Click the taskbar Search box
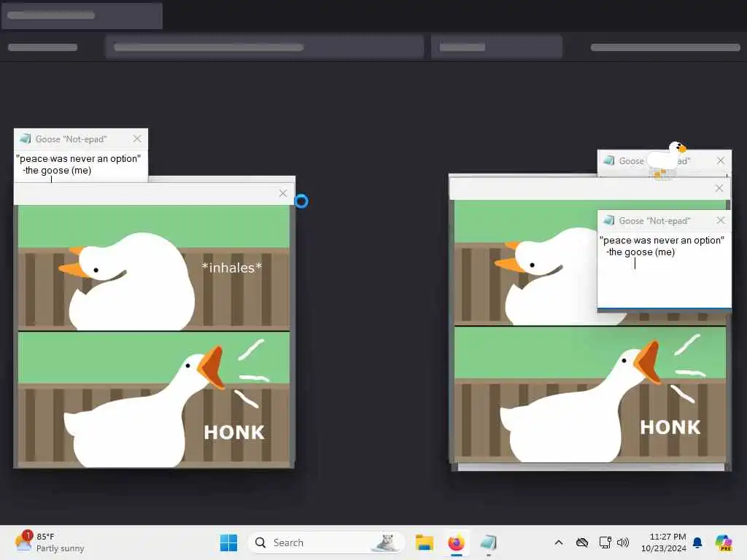 coord(326,542)
